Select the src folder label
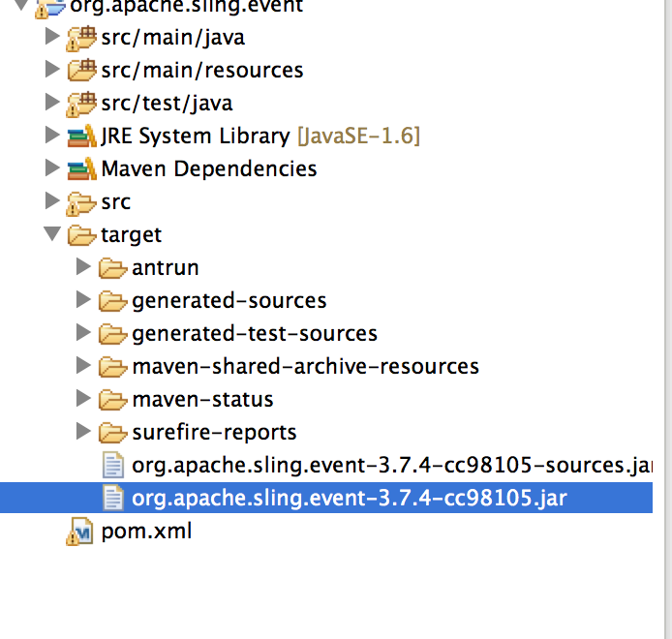The width and height of the screenshot is (672, 639). 116,202
